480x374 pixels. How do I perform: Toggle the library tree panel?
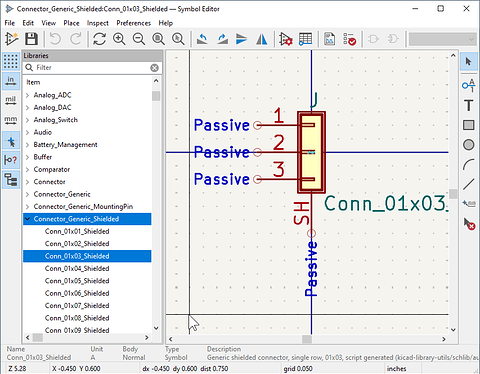click(x=11, y=180)
